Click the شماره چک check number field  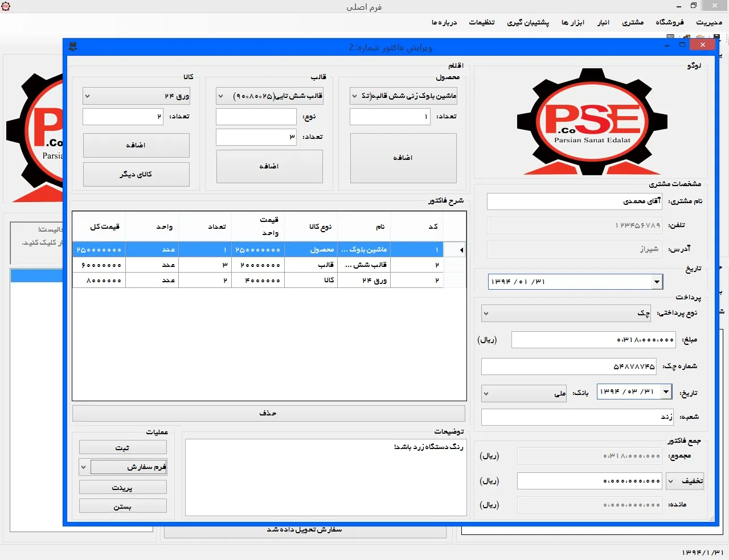click(568, 367)
